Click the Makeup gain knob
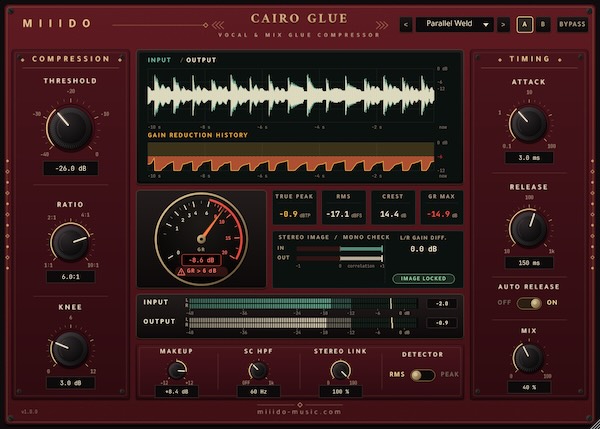 (177, 370)
